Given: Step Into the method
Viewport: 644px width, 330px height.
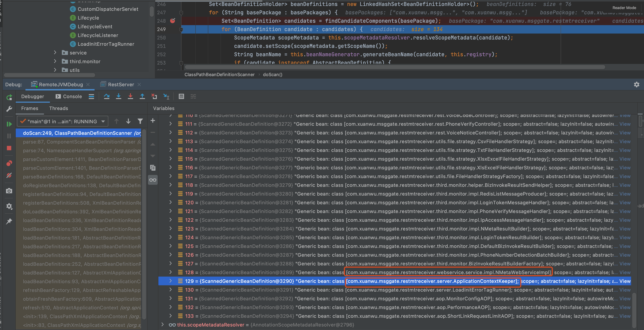Looking at the screenshot, I should coord(118,96).
